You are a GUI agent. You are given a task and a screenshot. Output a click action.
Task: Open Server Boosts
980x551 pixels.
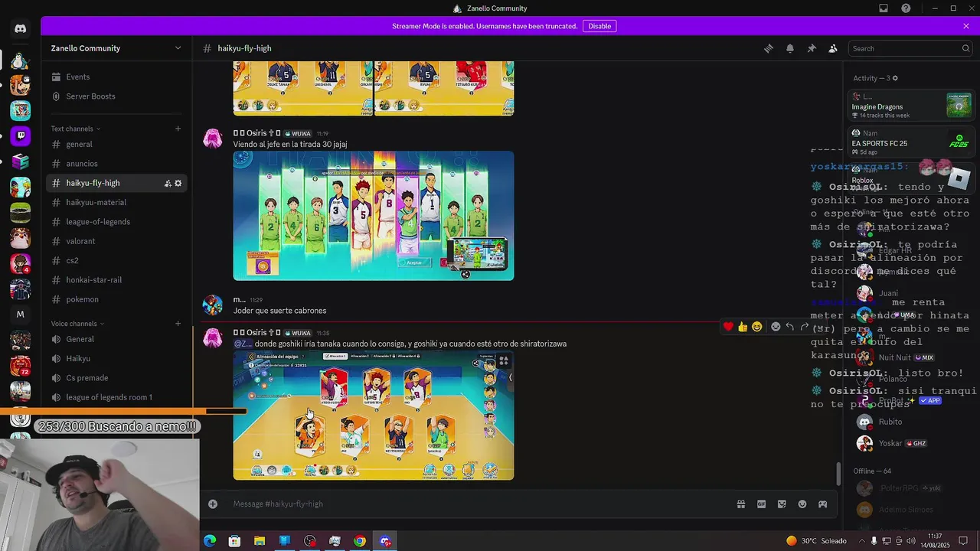(116, 96)
